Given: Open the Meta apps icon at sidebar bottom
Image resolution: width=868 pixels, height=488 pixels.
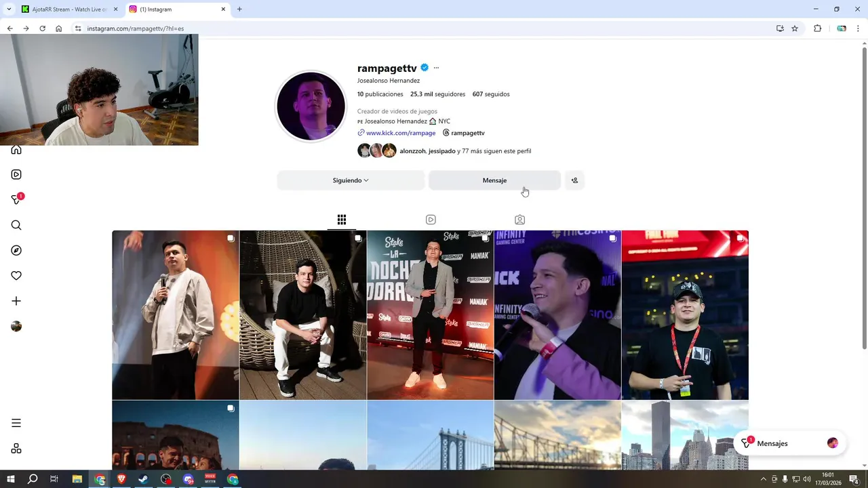Looking at the screenshot, I should (16, 449).
